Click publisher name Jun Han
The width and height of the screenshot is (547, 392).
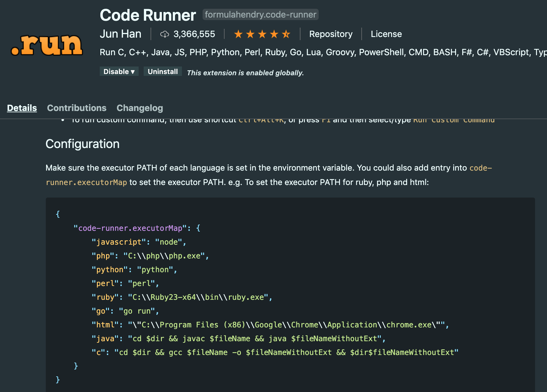[x=120, y=34]
